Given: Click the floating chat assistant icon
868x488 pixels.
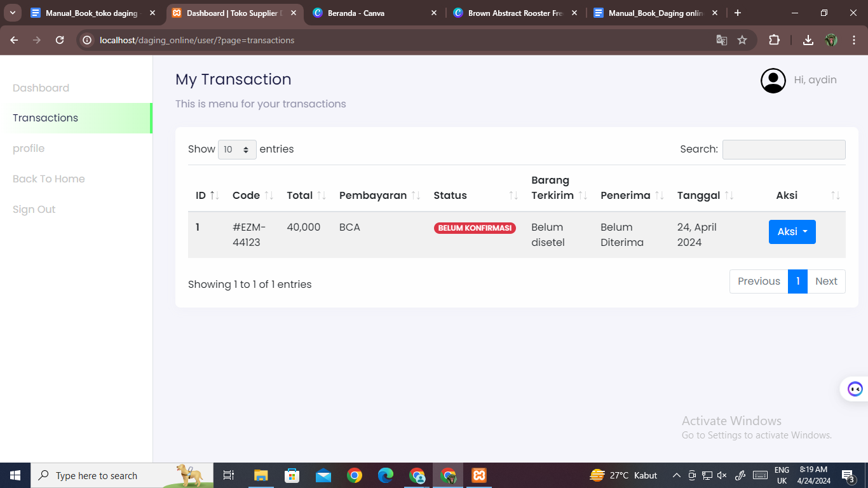Looking at the screenshot, I should [x=855, y=389].
